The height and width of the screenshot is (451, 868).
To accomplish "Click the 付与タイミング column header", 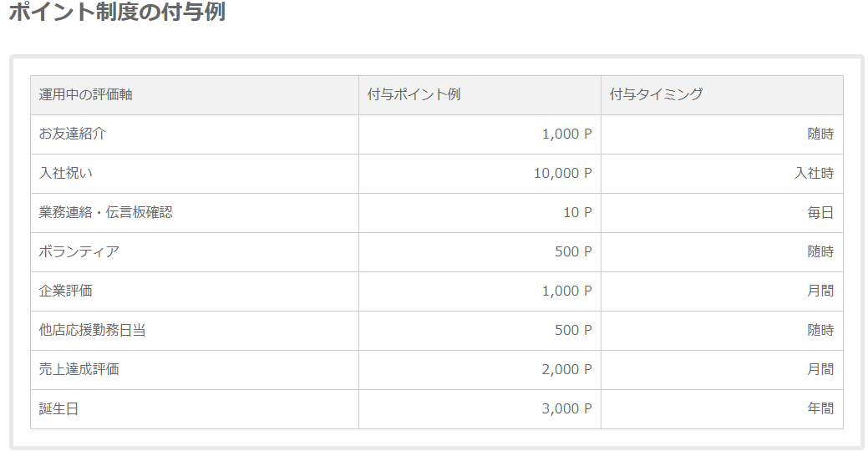I will coord(722,95).
